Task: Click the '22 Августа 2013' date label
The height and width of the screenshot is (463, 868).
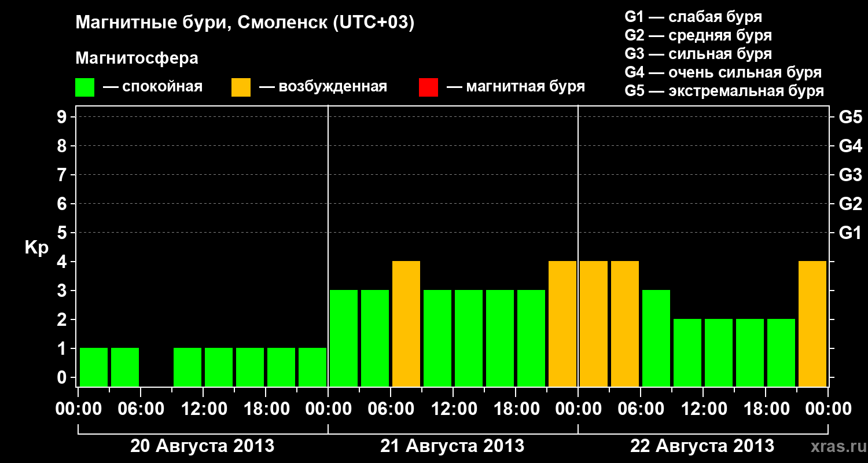Action: pyautogui.click(x=703, y=446)
